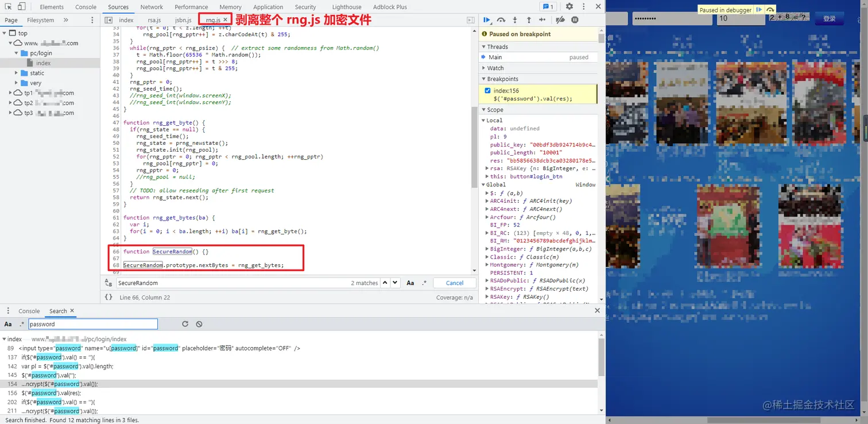The height and width of the screenshot is (424, 868).
Task: Expand the rsa: RSAKey scope variable
Action: [x=486, y=168]
